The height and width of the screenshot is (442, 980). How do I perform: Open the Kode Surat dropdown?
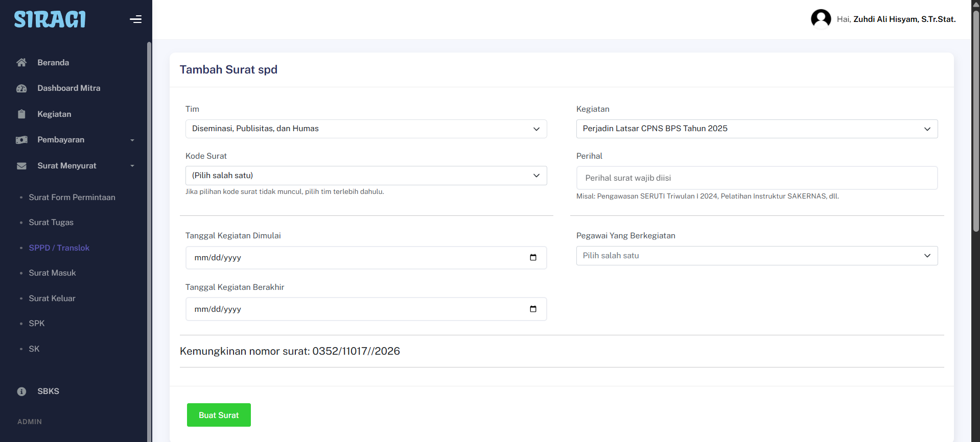[x=366, y=176]
